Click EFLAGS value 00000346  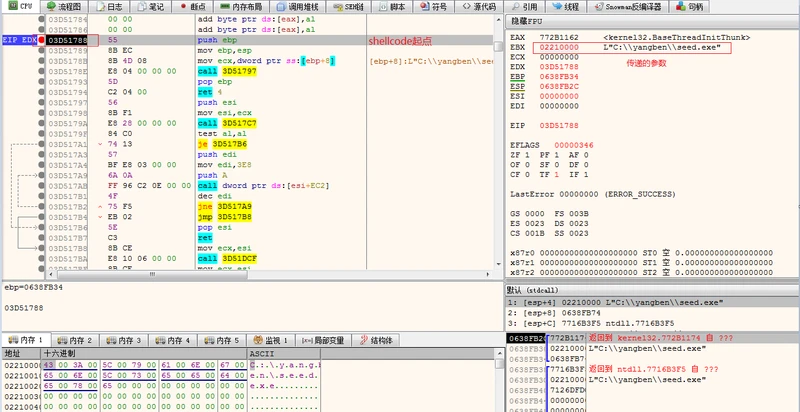(574, 145)
